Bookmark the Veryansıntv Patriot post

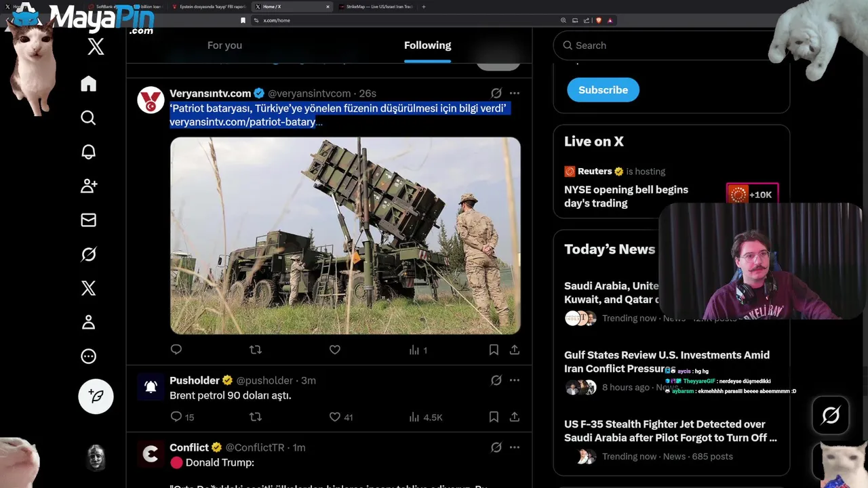coord(494,350)
